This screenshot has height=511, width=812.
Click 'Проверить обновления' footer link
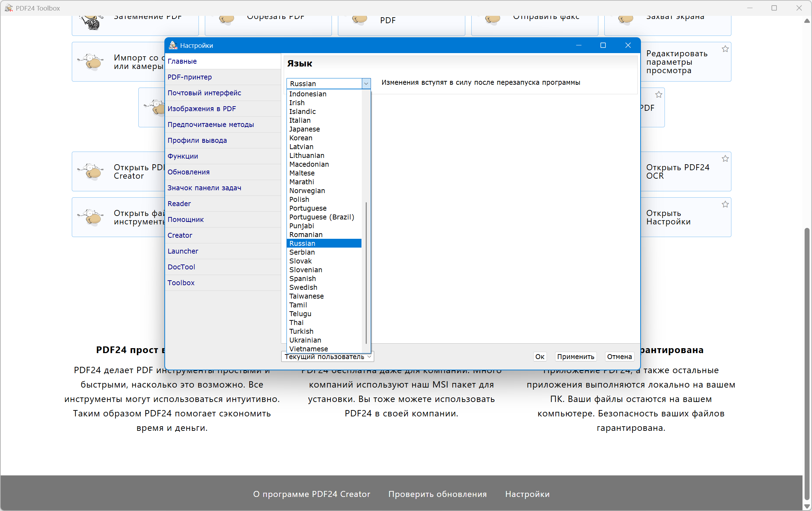[x=438, y=494]
